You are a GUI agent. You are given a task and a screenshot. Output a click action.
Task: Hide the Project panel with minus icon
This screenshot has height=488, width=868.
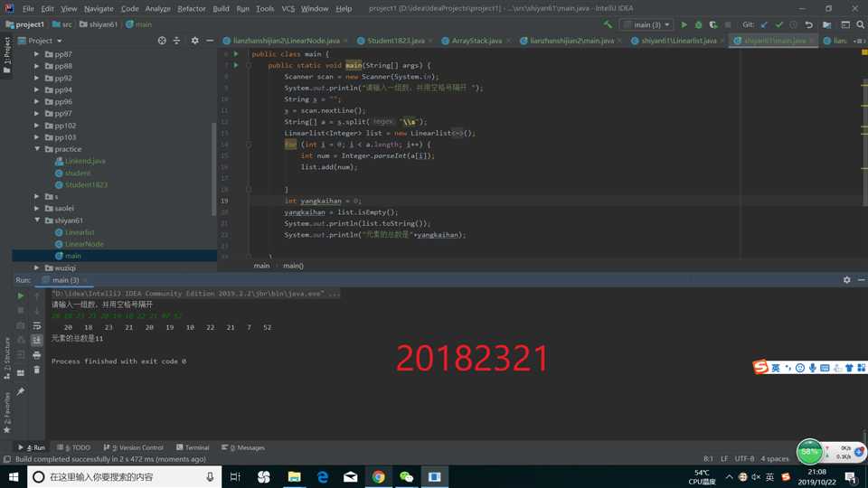(210, 41)
